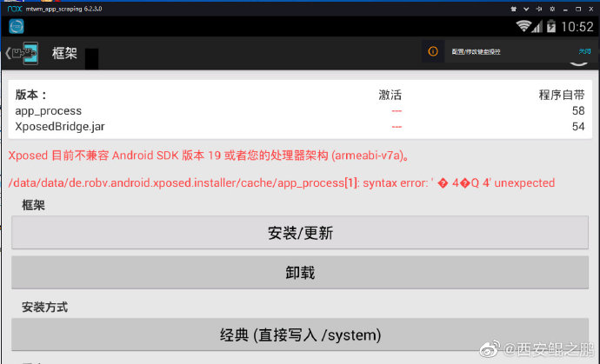
Task: Click the Wi-Fi status icon
Action: tap(523, 26)
